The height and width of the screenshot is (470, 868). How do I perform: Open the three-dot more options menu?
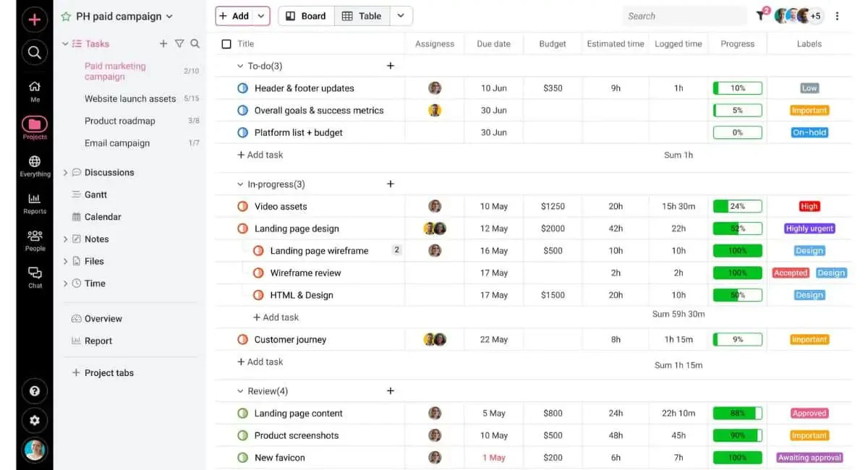click(837, 16)
